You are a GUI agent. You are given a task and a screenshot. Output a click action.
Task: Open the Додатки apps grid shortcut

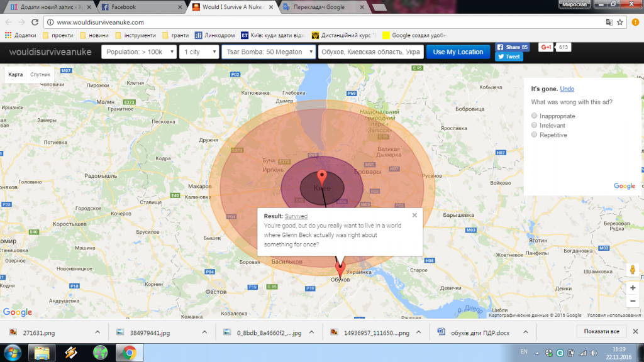coord(21,35)
